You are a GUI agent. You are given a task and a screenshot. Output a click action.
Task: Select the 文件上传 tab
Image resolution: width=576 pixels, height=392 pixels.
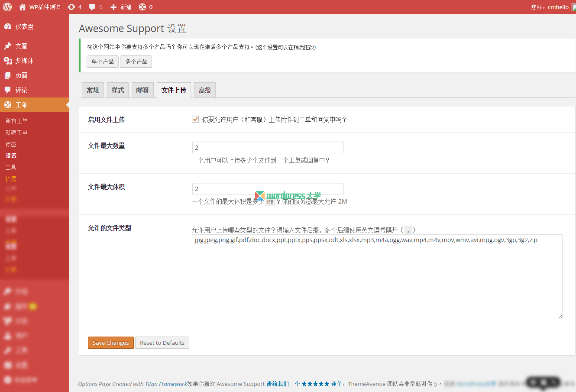pyautogui.click(x=174, y=90)
